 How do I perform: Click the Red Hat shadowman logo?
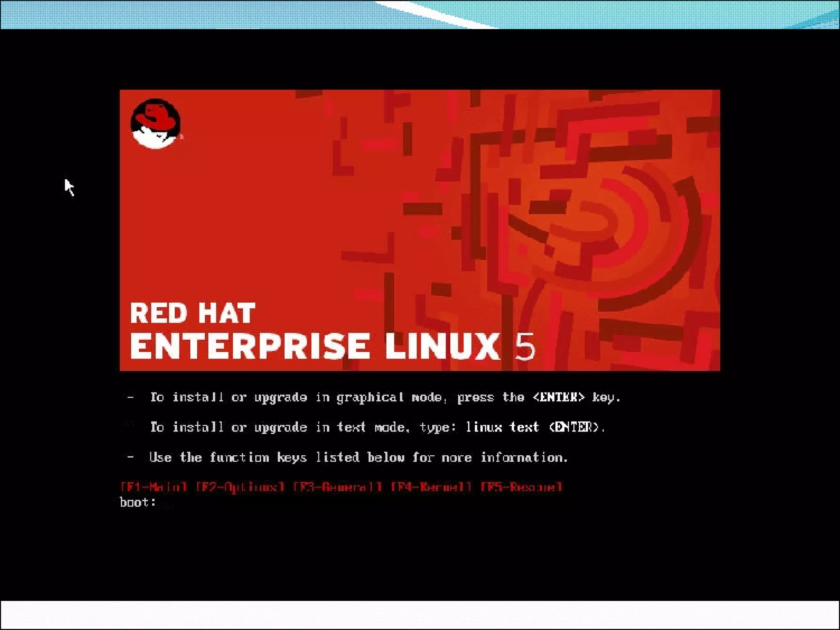tap(155, 123)
